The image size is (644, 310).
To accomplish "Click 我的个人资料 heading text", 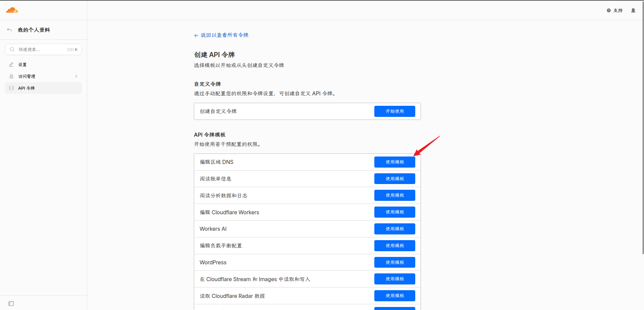I will 34,30.
